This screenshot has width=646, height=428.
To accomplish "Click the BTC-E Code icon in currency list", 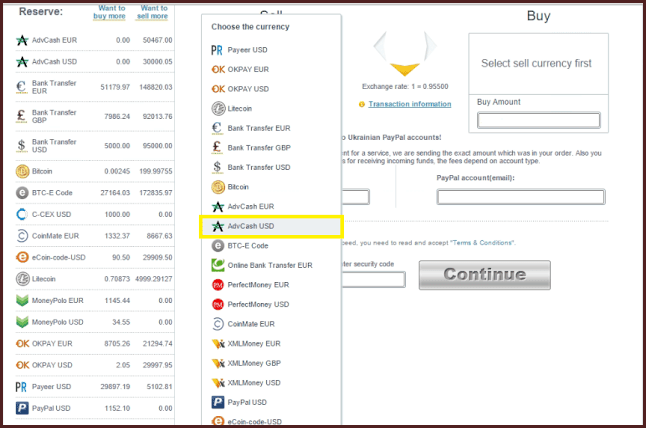I will tap(218, 246).
